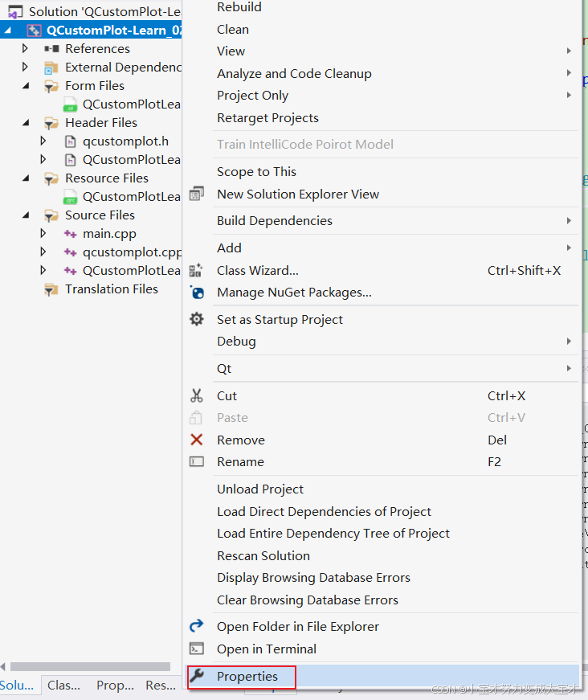Click the Class Wizard icon

(x=196, y=270)
